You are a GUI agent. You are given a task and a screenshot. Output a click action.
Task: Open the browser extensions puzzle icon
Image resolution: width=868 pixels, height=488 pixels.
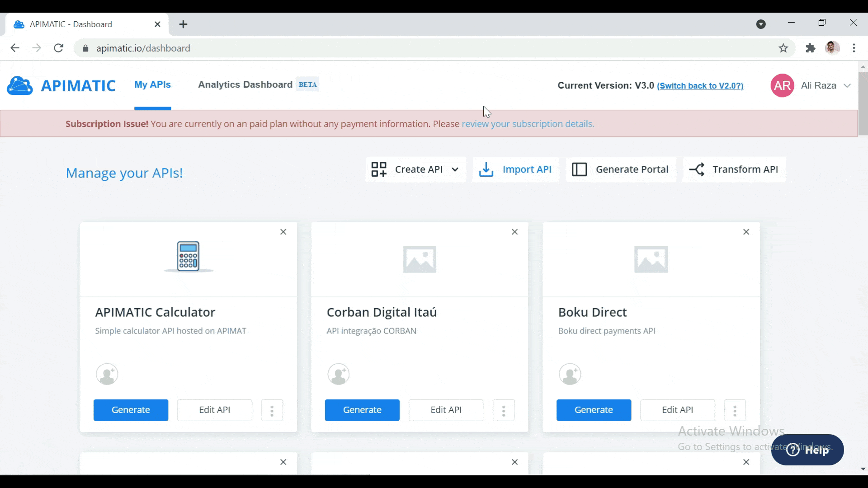(811, 48)
